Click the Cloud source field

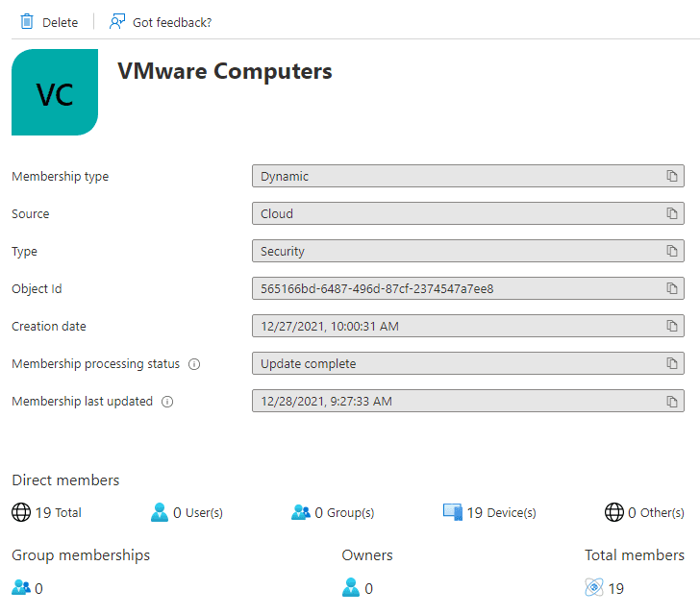(468, 213)
